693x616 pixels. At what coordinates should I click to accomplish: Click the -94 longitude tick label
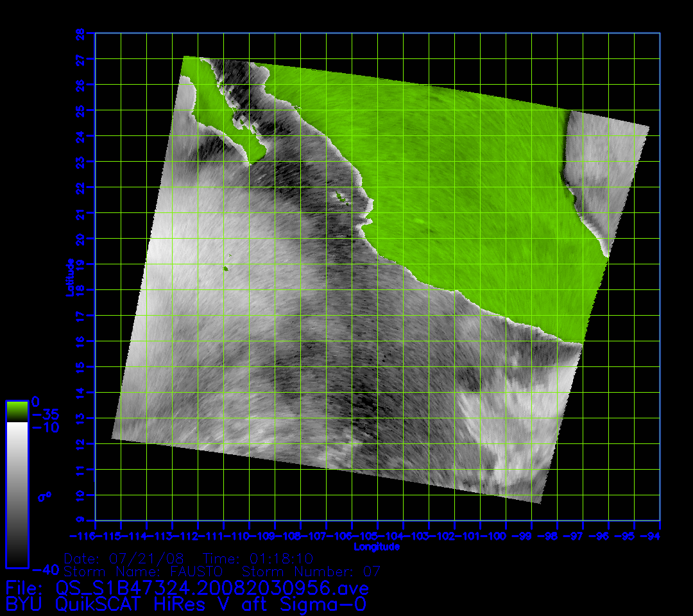[653, 535]
